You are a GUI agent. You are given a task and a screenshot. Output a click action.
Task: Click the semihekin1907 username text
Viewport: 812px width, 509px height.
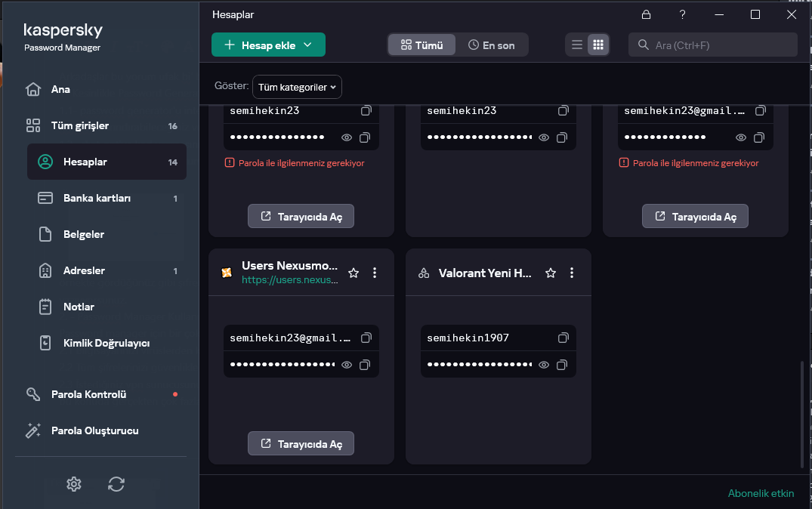pos(468,338)
